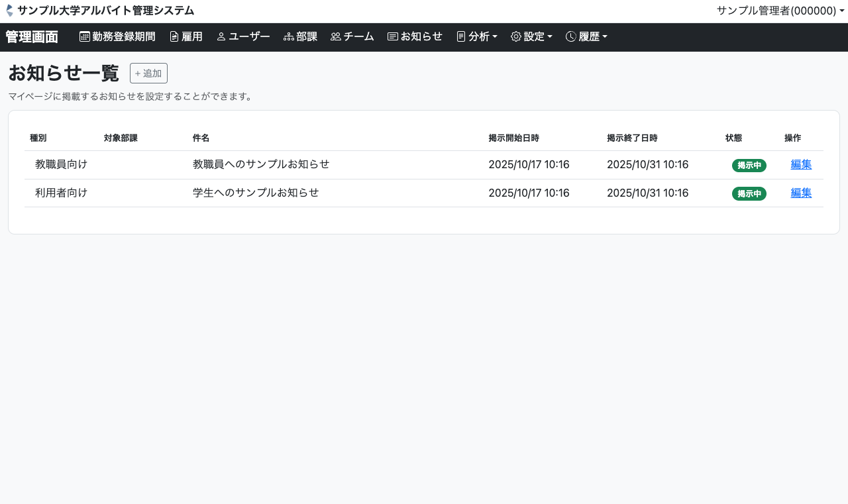Click the gear icon beside 設定

click(x=516, y=37)
